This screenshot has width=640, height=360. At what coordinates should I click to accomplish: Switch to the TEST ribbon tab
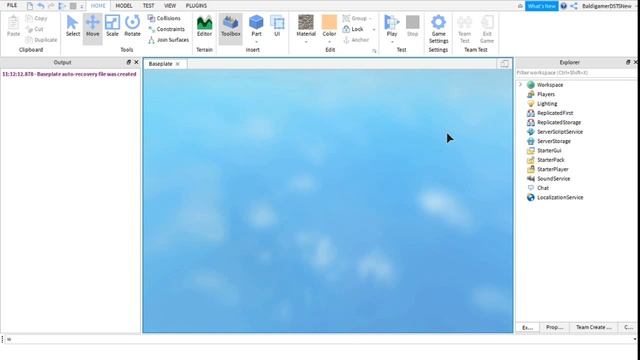[x=148, y=6]
